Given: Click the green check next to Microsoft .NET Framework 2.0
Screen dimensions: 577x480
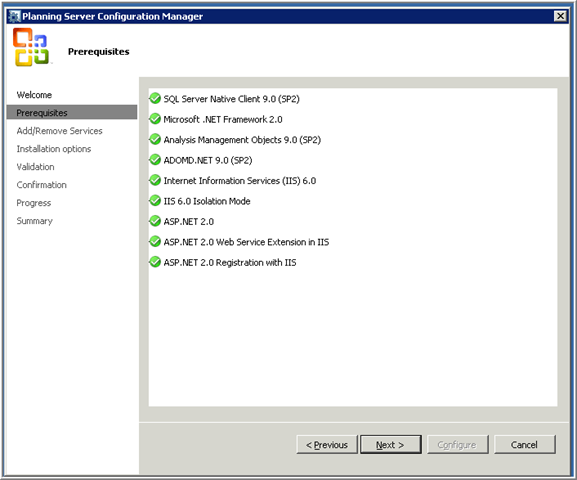Looking at the screenshot, I should pos(155,119).
